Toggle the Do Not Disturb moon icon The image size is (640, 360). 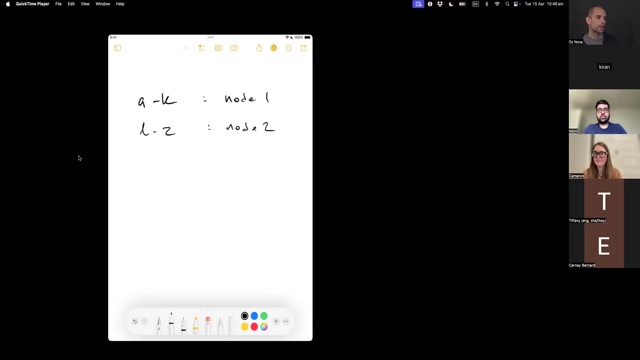click(x=451, y=4)
